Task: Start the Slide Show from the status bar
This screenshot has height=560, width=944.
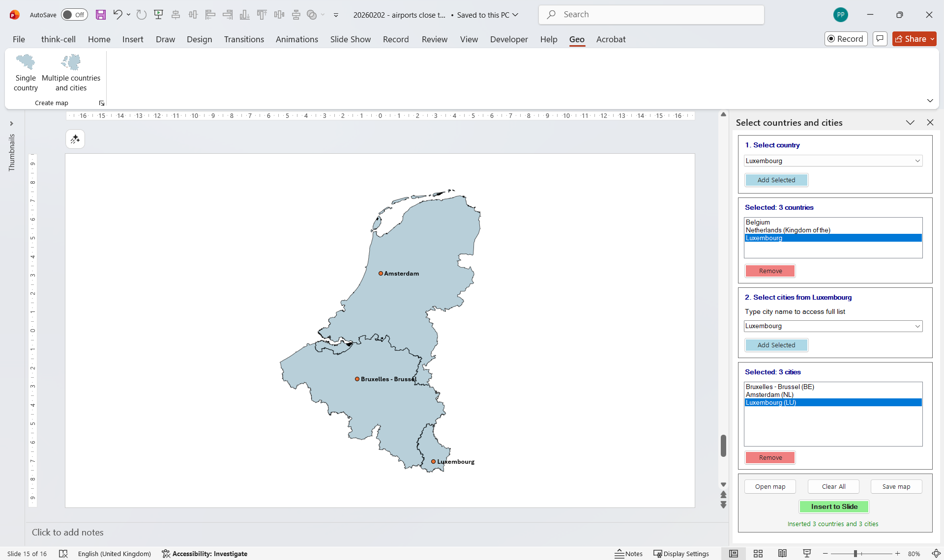Action: pyautogui.click(x=806, y=554)
